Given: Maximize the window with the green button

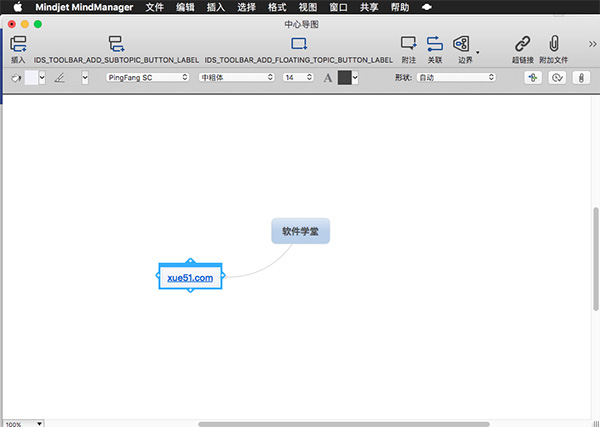Looking at the screenshot, I should pyautogui.click(x=38, y=24).
